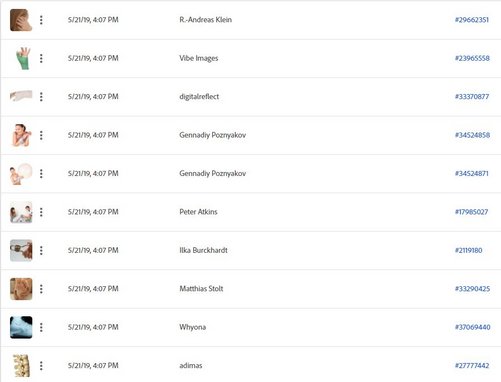Open asset link #23965558
The height and width of the screenshot is (382, 501).
pyautogui.click(x=472, y=58)
